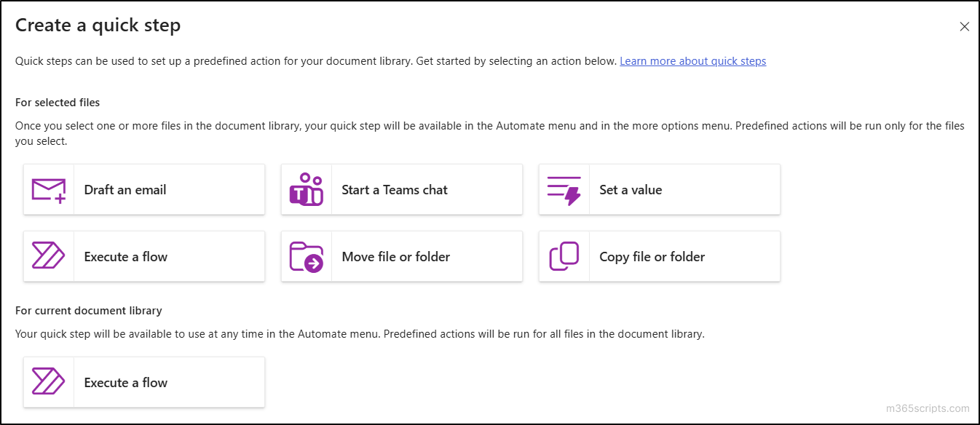The image size is (980, 425).
Task: Click the Copy file duplicate icon
Action: 564,256
